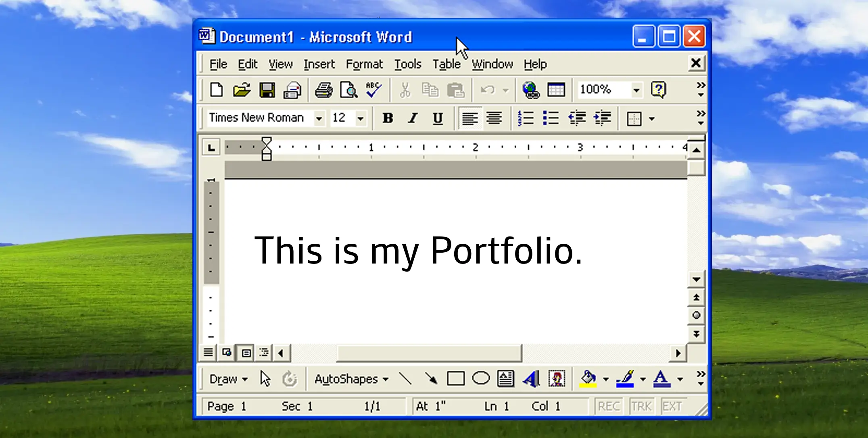Apply Font Color letter A
The image size is (868, 438).
(x=662, y=379)
